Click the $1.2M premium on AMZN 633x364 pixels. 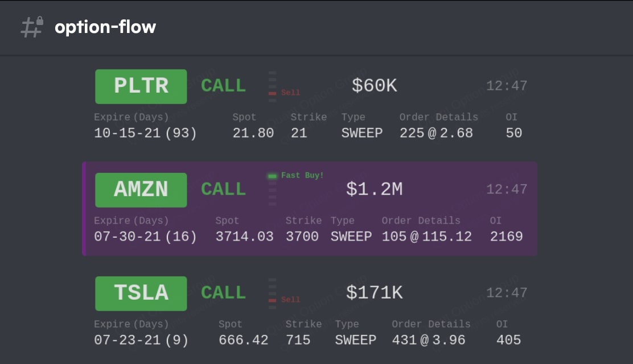tap(374, 189)
